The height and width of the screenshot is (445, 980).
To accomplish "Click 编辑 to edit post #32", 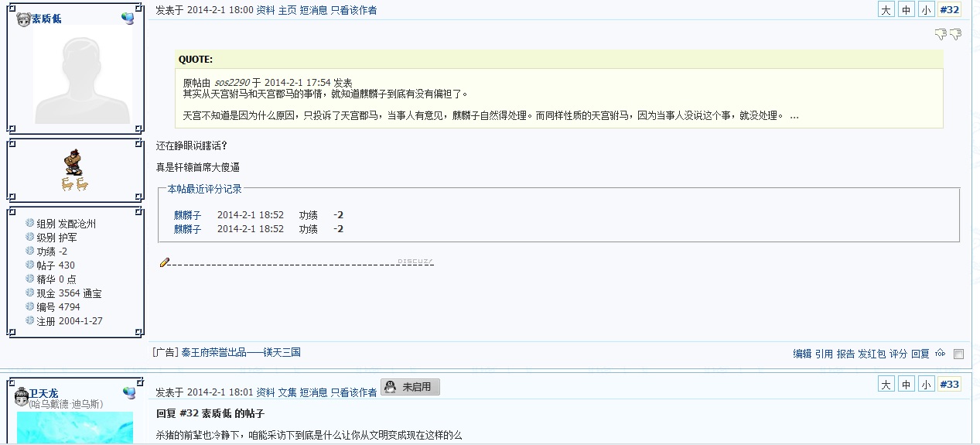I will point(802,354).
